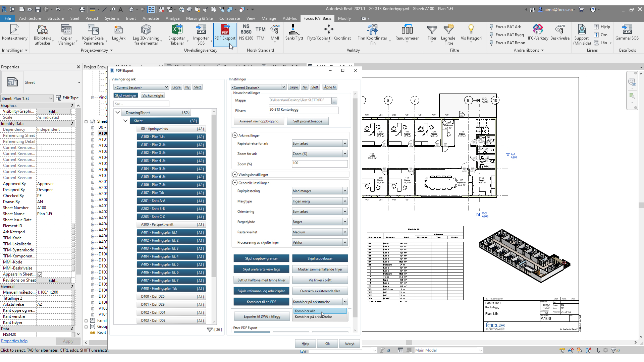
Task: Open Innstillinger Current Session dropdown
Action: 258,87
